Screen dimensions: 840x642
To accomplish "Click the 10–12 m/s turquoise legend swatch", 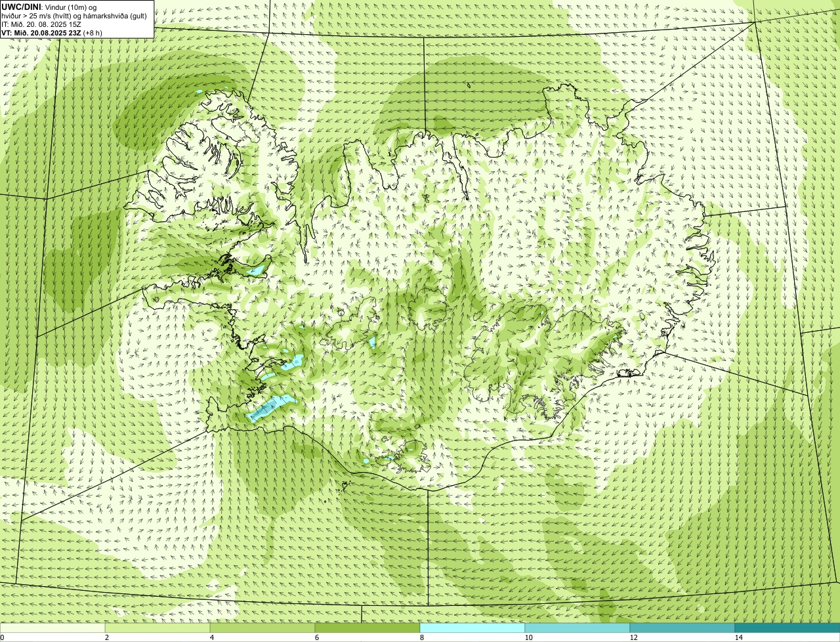I will 577,628.
